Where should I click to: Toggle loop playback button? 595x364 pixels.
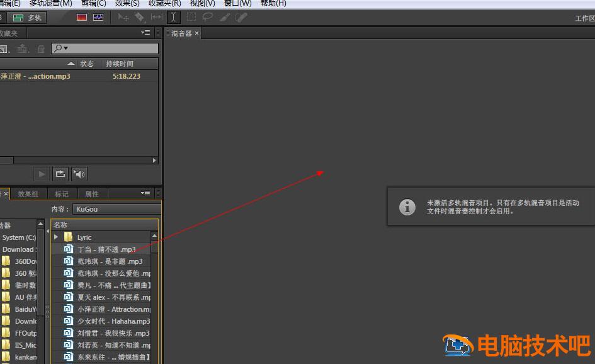pyautogui.click(x=60, y=174)
